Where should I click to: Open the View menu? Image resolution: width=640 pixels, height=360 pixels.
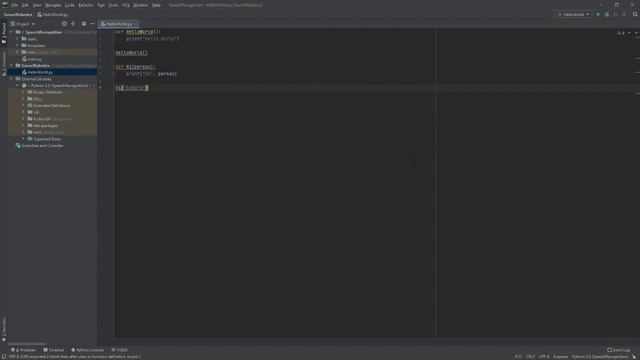37,5
